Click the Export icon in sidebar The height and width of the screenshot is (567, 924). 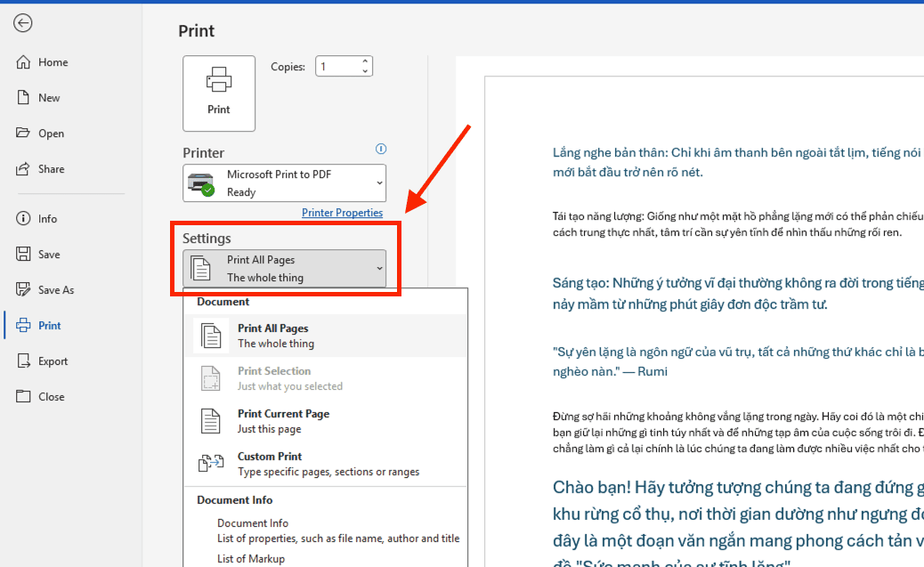point(23,360)
